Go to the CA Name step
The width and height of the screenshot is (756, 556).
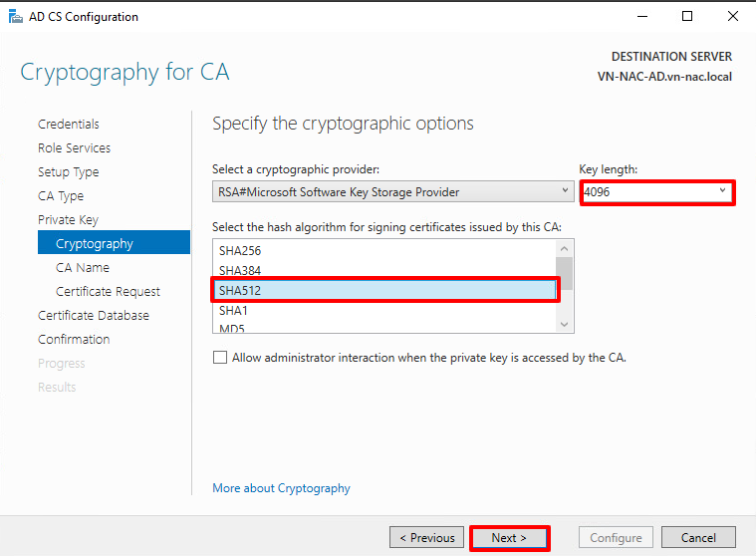point(83,268)
